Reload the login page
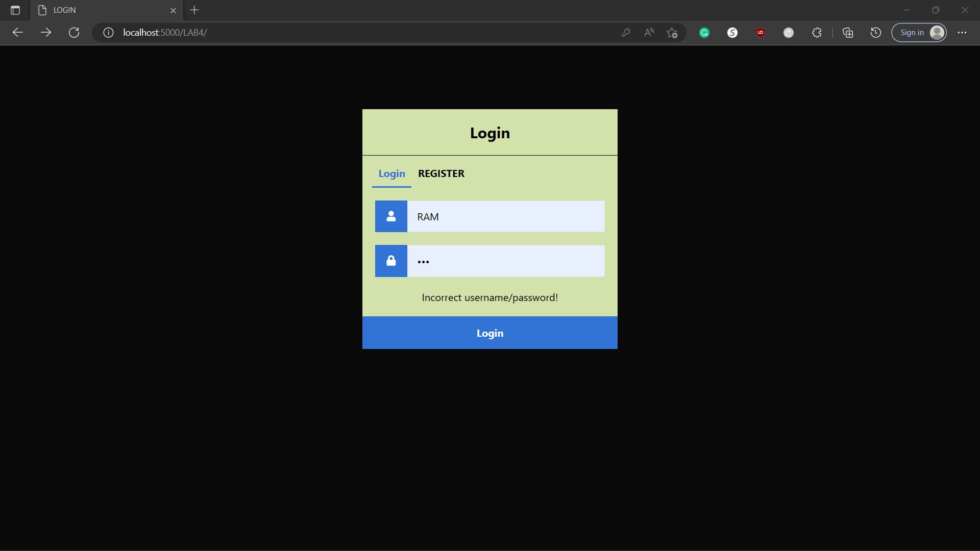Image resolution: width=980 pixels, height=551 pixels. click(x=74, y=32)
